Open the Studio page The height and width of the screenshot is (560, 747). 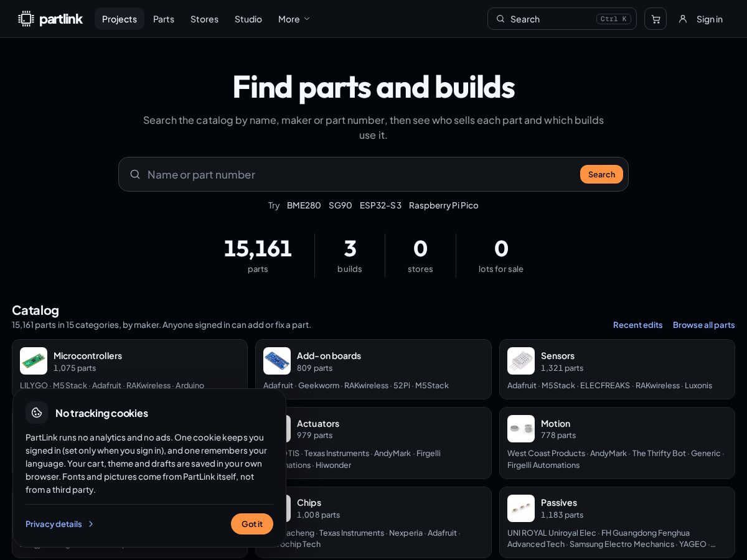pyautogui.click(x=248, y=19)
